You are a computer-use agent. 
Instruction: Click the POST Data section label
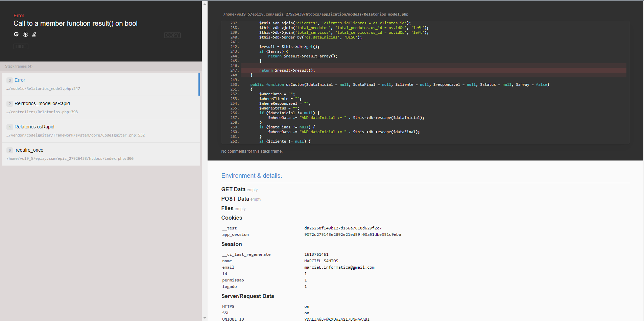(235, 199)
